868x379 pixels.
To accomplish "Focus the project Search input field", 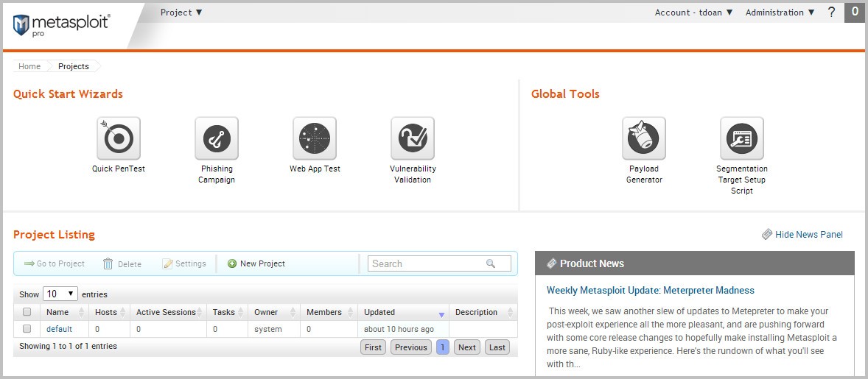I will [x=439, y=263].
